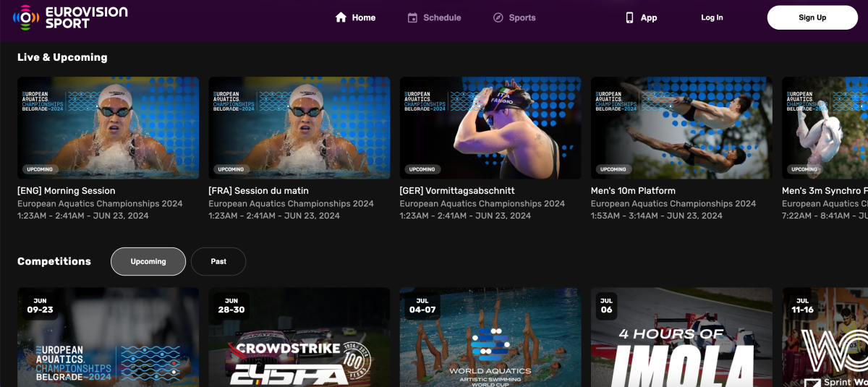Click UPCOMING badge on [ENG] Morning Session
868x387 pixels.
point(40,169)
